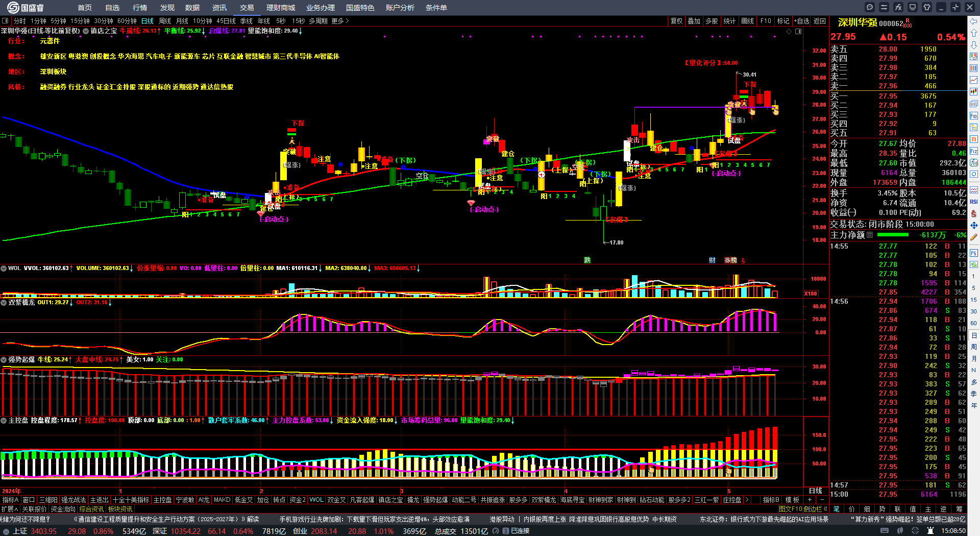Click the green main force net amount bar
This screenshot has height=536, width=980.
pyautogui.click(x=893, y=235)
